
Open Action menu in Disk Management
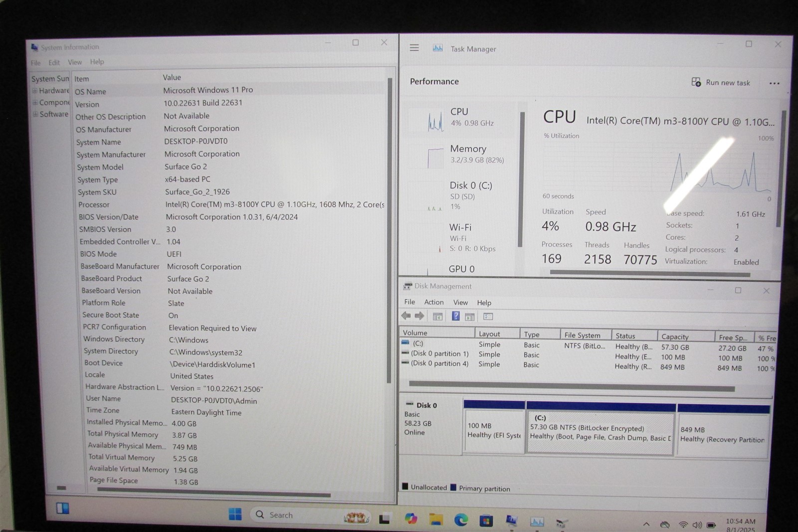(434, 302)
